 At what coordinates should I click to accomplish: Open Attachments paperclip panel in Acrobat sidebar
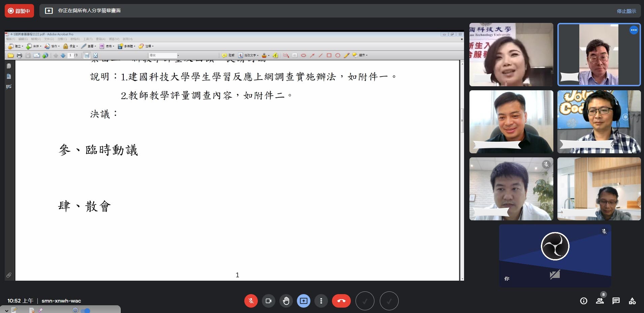click(9, 275)
